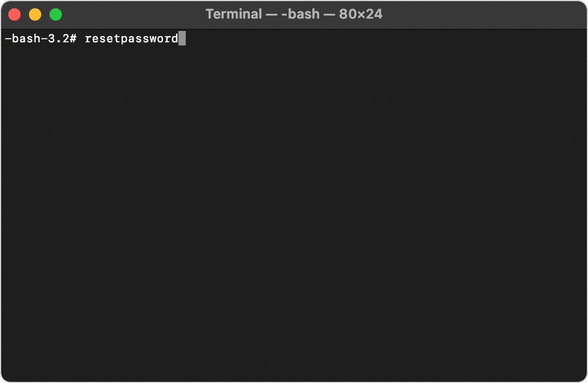Image resolution: width=588 pixels, height=383 pixels.
Task: Click the terminal background
Action: click(x=294, y=196)
